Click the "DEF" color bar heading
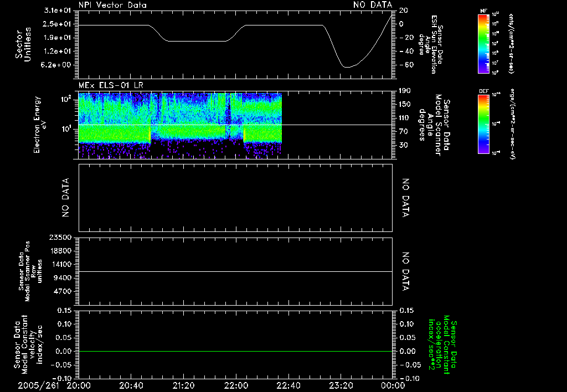This screenshot has height=392, width=567. (484, 91)
